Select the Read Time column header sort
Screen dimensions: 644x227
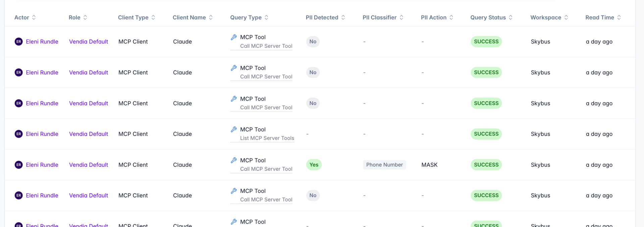tap(619, 17)
